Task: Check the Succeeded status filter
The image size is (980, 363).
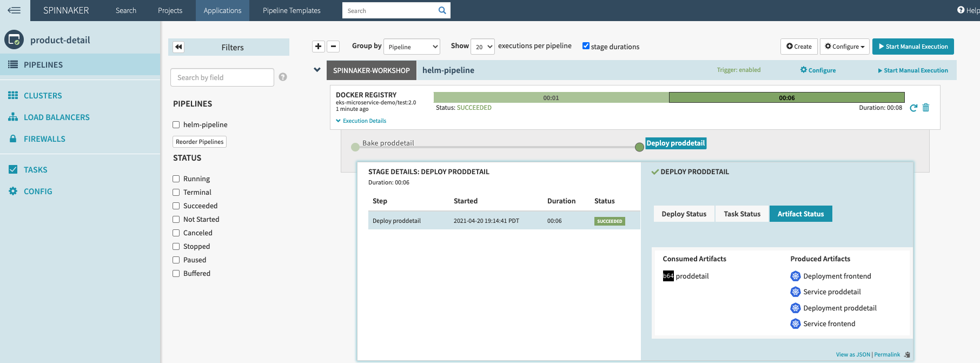Action: (x=176, y=206)
